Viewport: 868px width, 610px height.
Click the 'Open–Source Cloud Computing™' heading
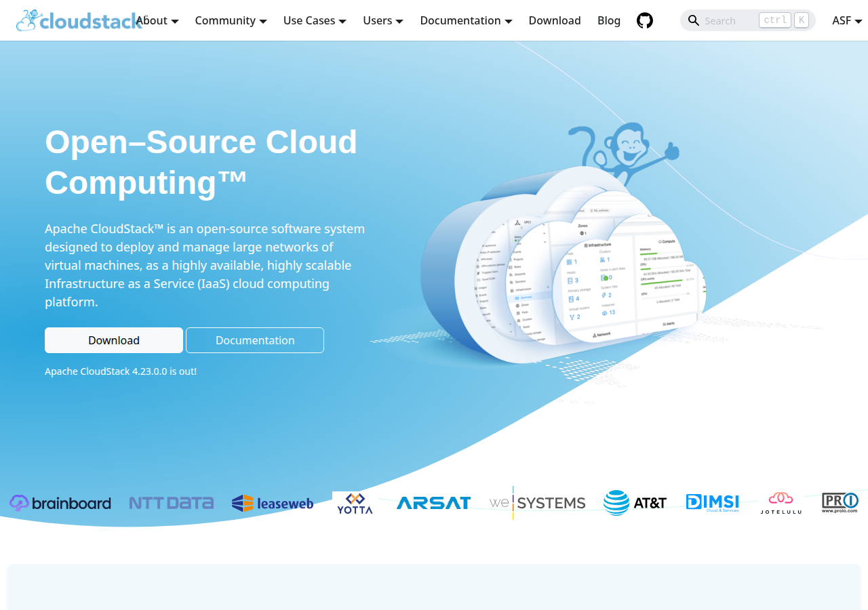(201, 162)
